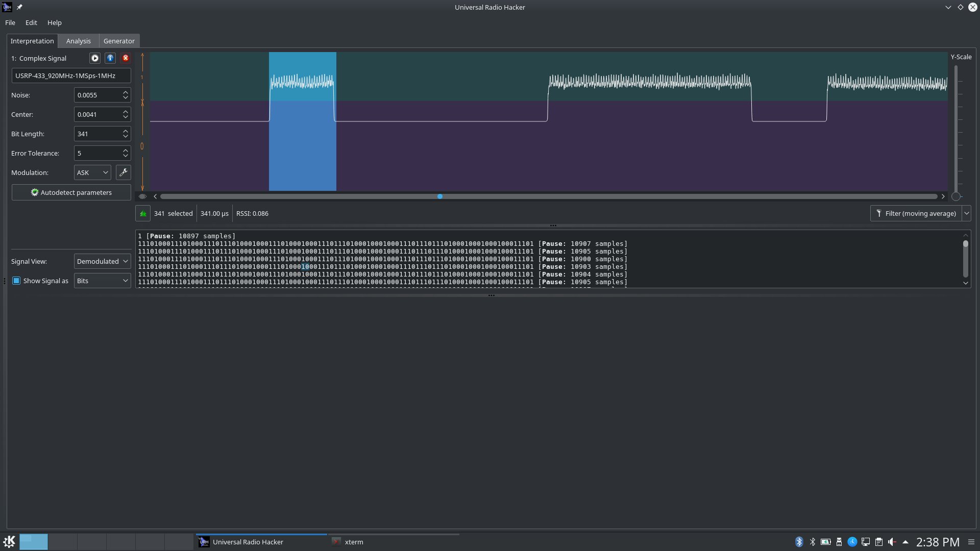This screenshot has height=551, width=980.
Task: Open clipboard tray icon
Action: [879, 542]
